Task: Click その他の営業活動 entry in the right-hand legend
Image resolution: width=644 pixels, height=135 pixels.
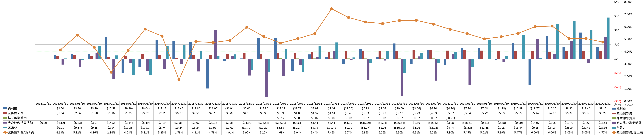Action: [629, 123]
